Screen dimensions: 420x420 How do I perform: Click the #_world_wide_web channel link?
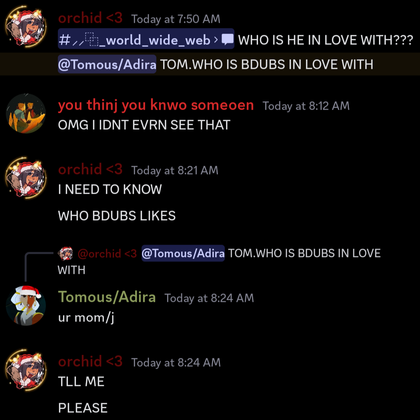135,40
